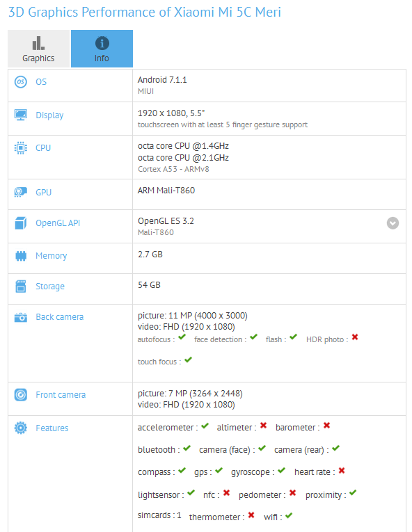Select the OpenGL API cube icon
Image resolution: width=412 pixels, height=532 pixels.
pos(21,223)
